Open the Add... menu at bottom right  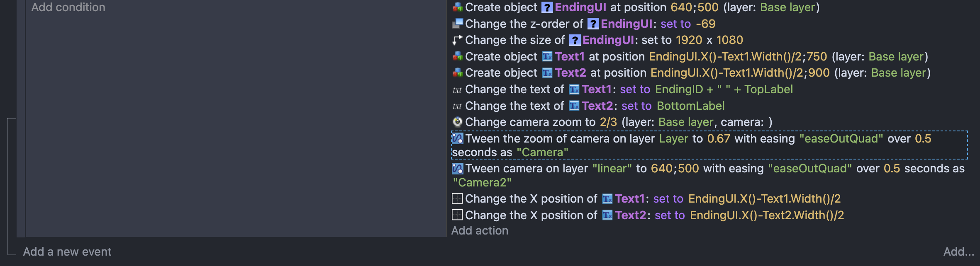click(x=958, y=252)
